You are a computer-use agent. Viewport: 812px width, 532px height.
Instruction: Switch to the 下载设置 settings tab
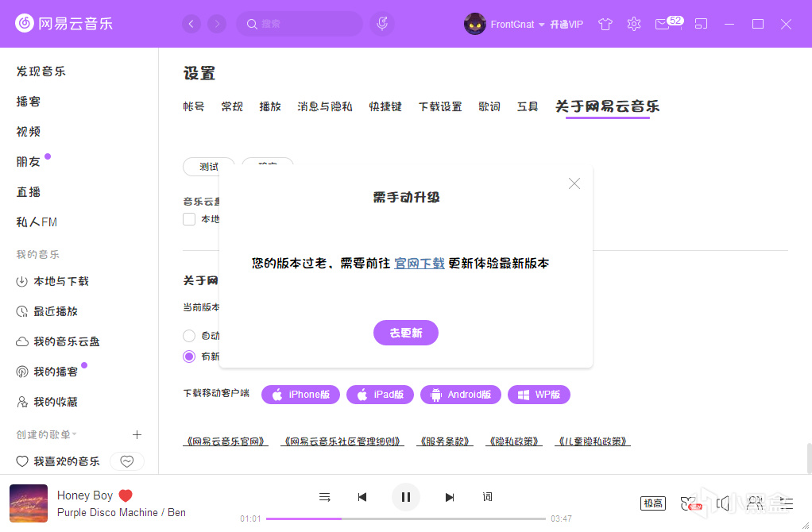tap(440, 106)
